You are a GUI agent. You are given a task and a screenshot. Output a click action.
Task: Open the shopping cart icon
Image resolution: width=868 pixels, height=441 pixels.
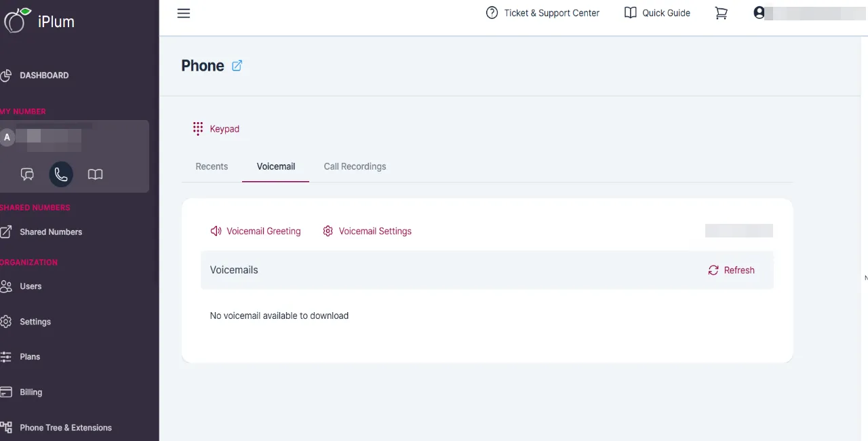coord(722,13)
